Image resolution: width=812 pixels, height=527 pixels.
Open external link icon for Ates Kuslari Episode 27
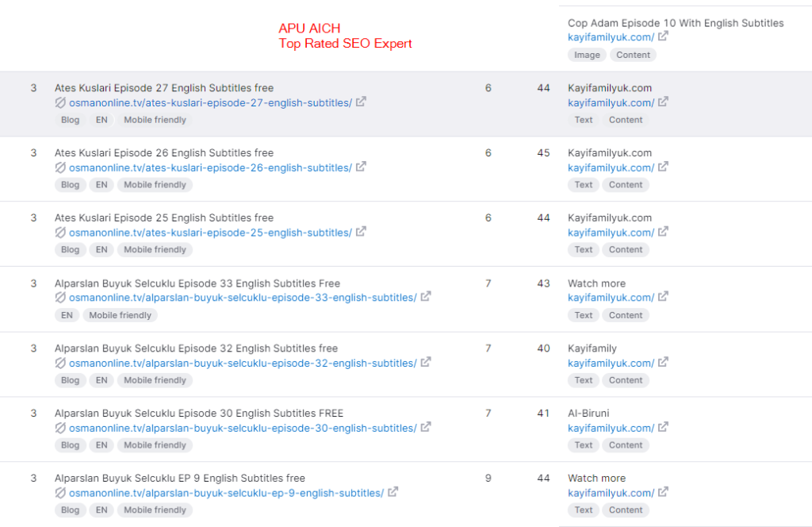point(361,102)
